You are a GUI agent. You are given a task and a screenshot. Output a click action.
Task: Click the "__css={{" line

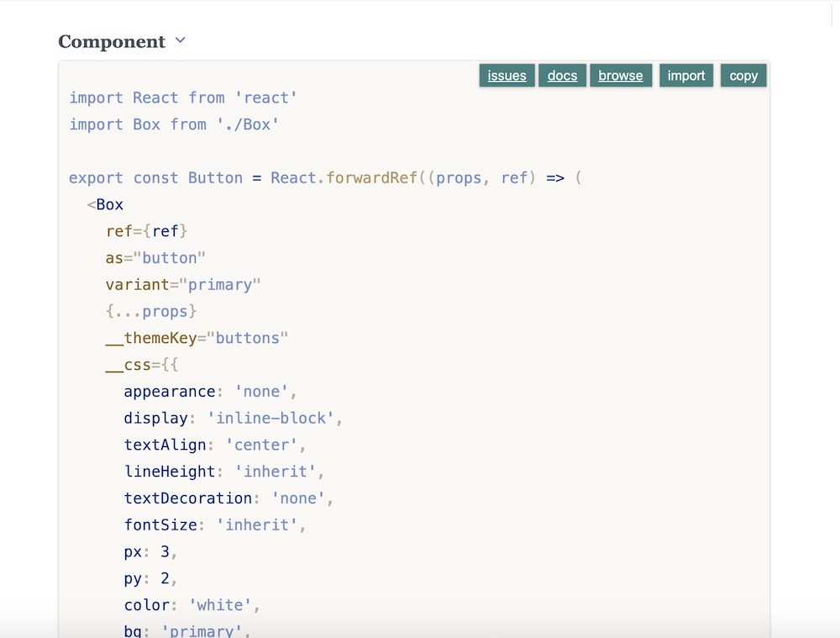coord(142,365)
